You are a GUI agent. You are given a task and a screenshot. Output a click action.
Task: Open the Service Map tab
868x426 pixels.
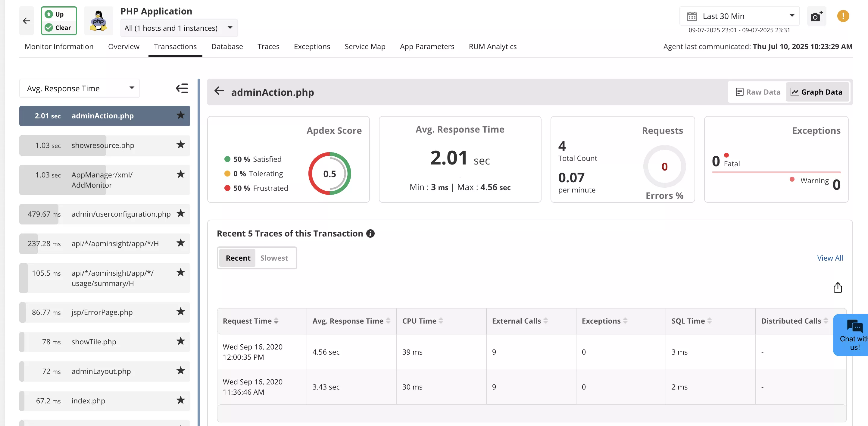pos(365,46)
